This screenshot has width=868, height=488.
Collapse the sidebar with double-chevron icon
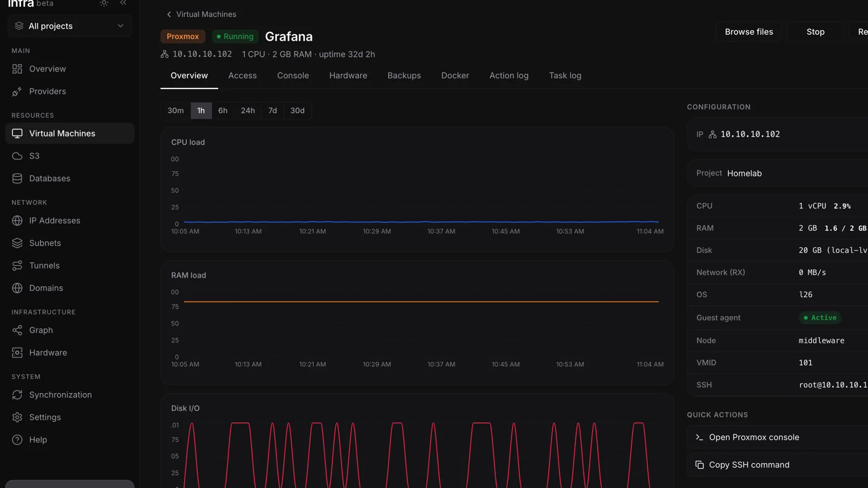[x=123, y=3]
